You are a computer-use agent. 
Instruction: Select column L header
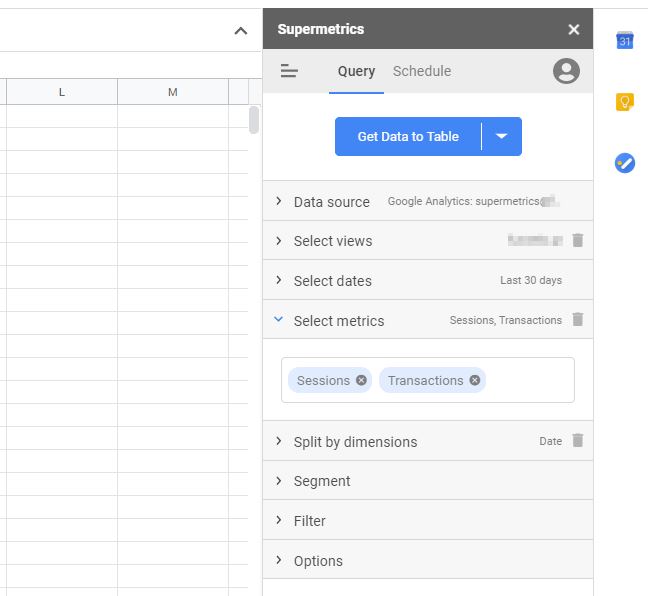coord(62,92)
